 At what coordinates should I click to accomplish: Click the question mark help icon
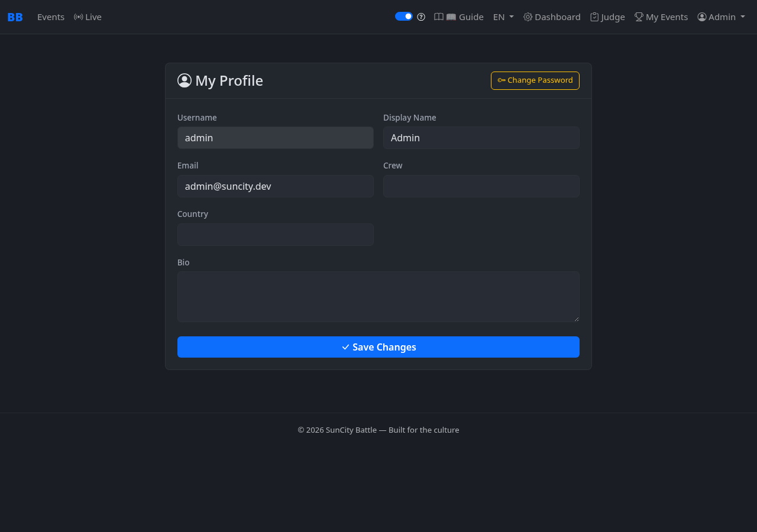point(421,17)
